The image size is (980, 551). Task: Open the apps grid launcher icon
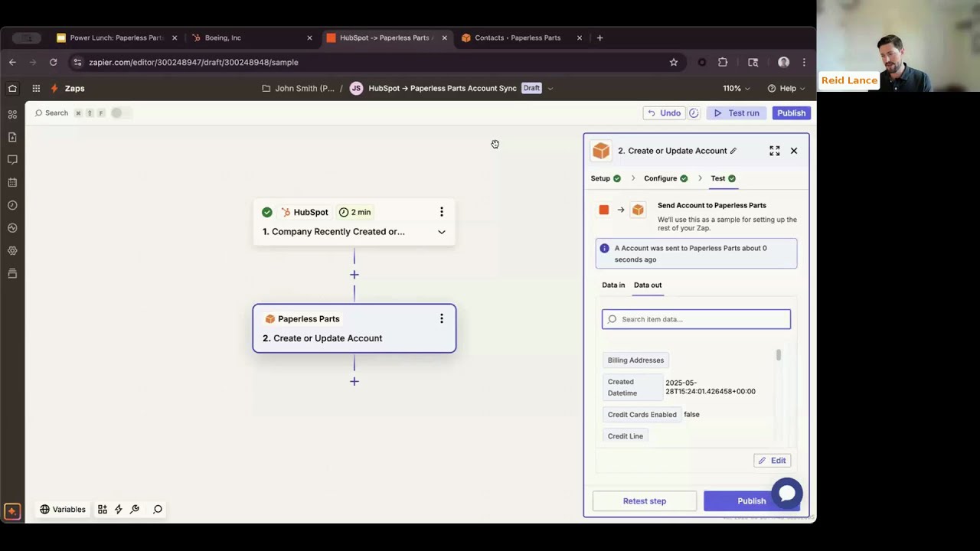[36, 88]
